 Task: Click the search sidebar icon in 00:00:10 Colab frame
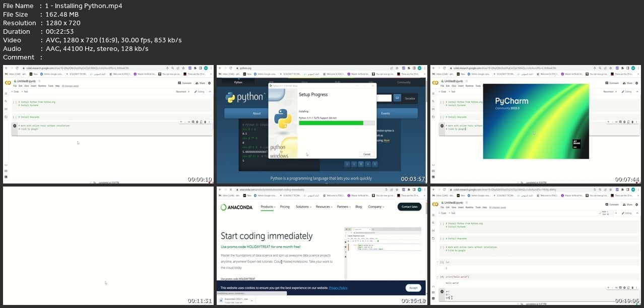(x=6, y=101)
